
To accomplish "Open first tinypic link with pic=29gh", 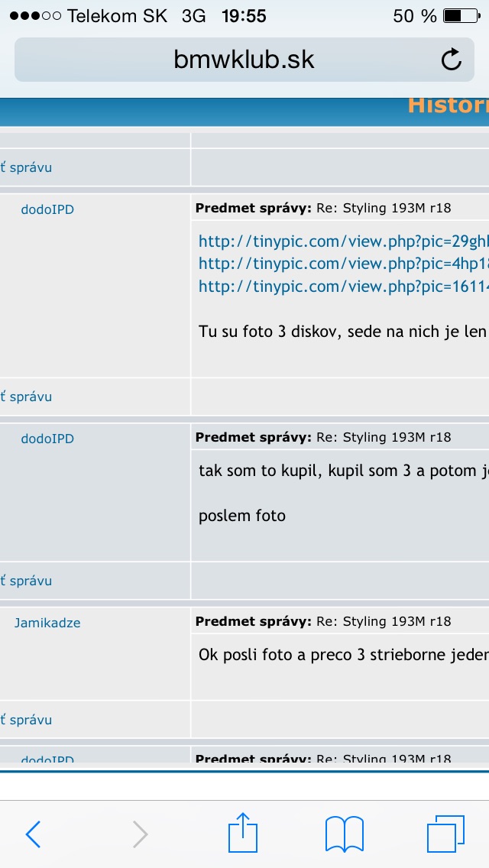I will coord(343,241).
